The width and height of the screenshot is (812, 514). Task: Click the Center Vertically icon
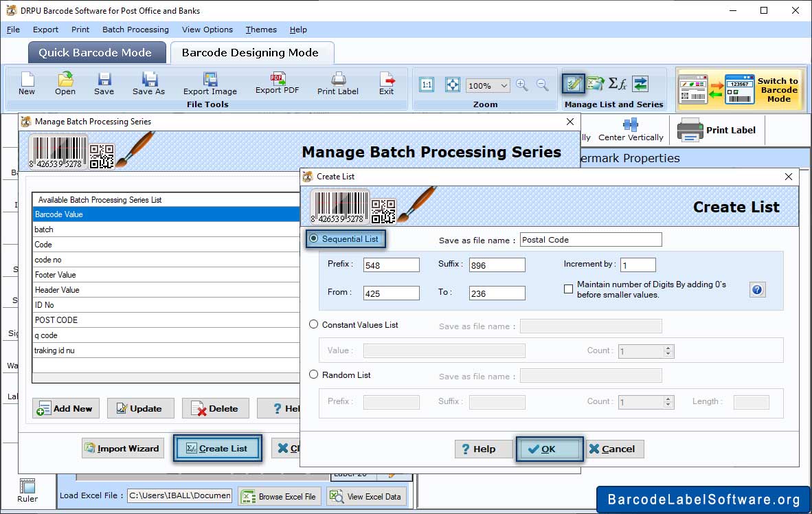tap(631, 130)
